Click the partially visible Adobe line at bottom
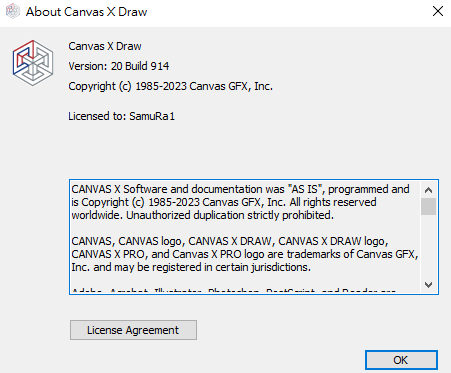This screenshot has height=373, width=451. (x=233, y=290)
